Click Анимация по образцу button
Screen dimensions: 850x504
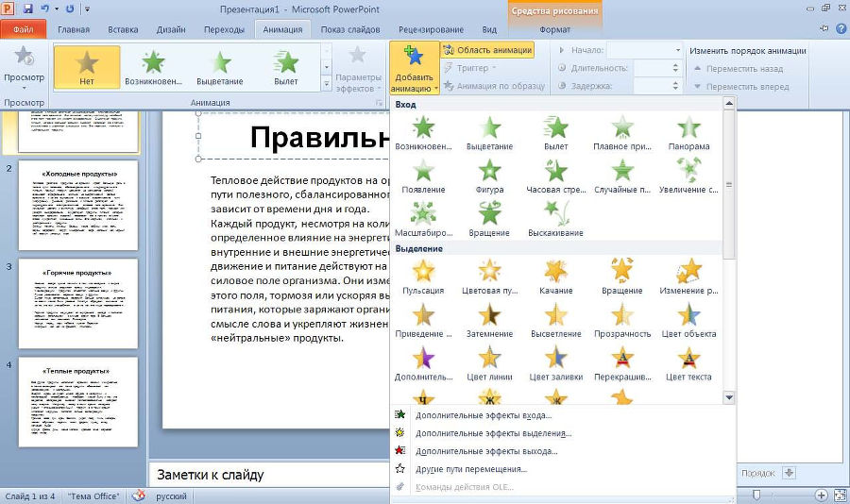(494, 86)
